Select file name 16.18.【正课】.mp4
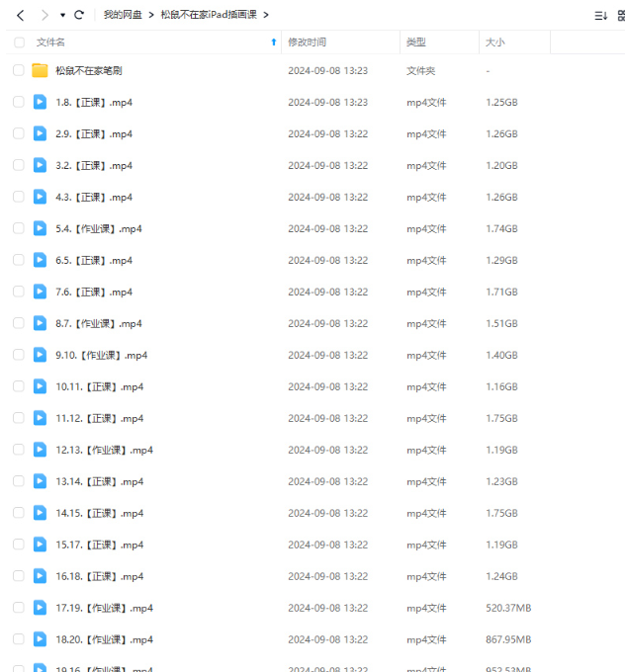Screen dimensions: 625x672 click(x=100, y=576)
